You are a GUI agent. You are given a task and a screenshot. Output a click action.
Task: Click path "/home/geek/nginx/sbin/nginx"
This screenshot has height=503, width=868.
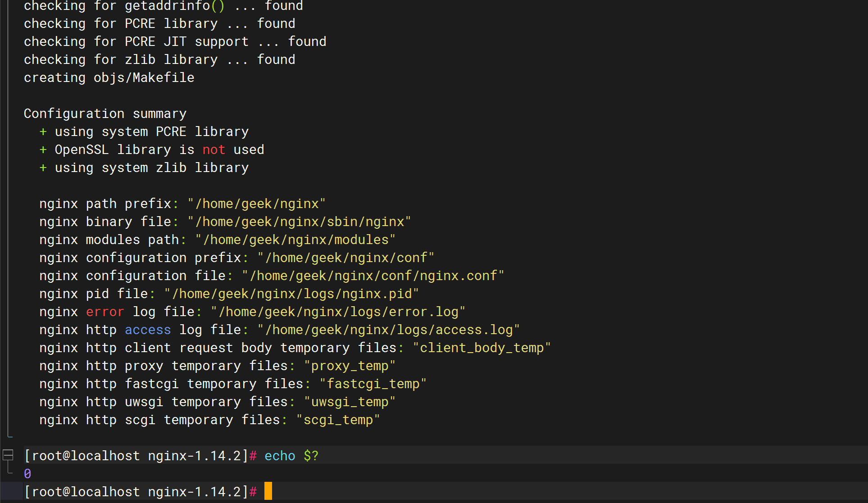point(300,222)
